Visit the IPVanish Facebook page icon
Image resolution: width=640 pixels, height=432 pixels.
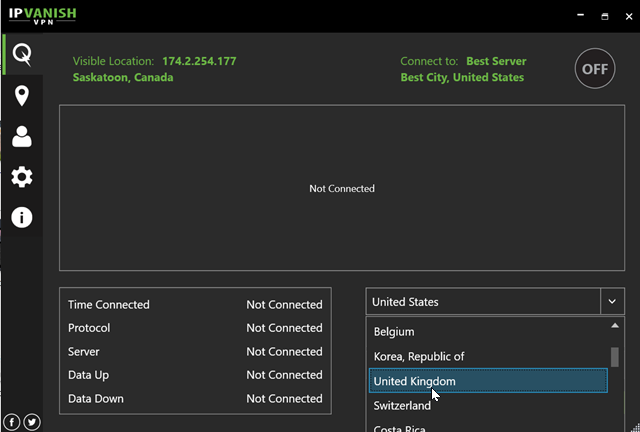[x=12, y=422]
